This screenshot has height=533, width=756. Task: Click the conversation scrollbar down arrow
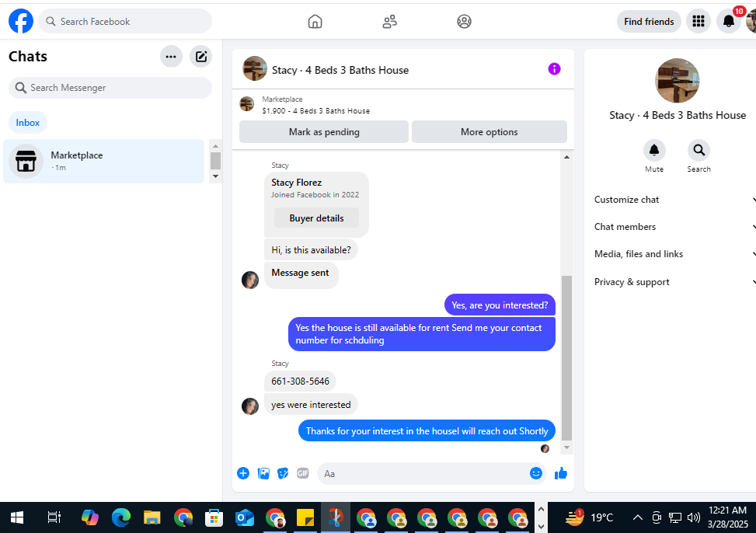click(566, 448)
